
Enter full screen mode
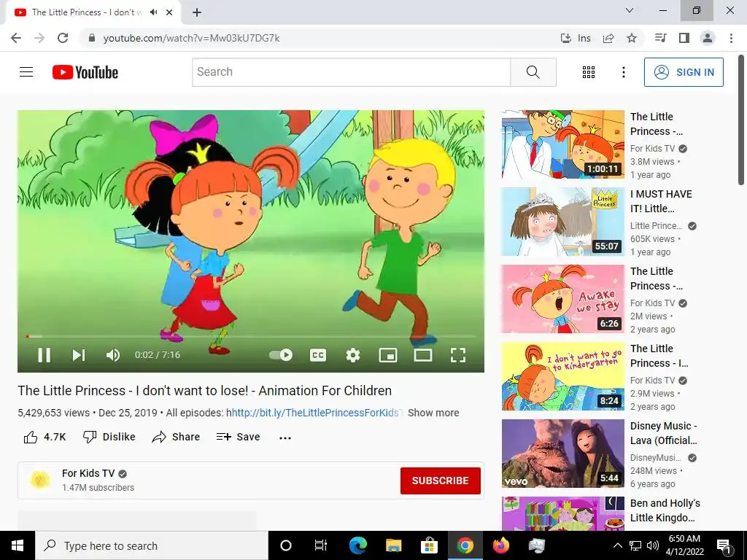click(x=458, y=355)
